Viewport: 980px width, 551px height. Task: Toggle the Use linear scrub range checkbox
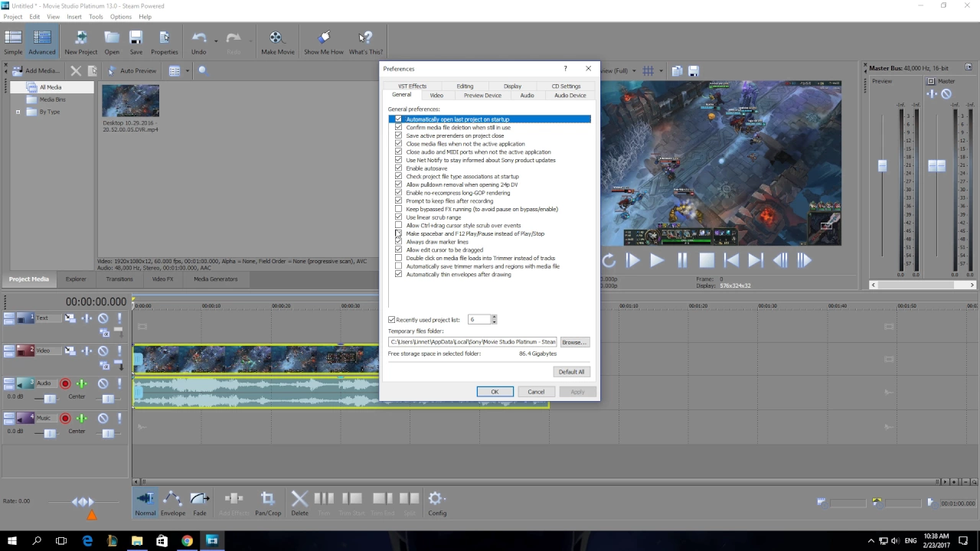pyautogui.click(x=398, y=217)
